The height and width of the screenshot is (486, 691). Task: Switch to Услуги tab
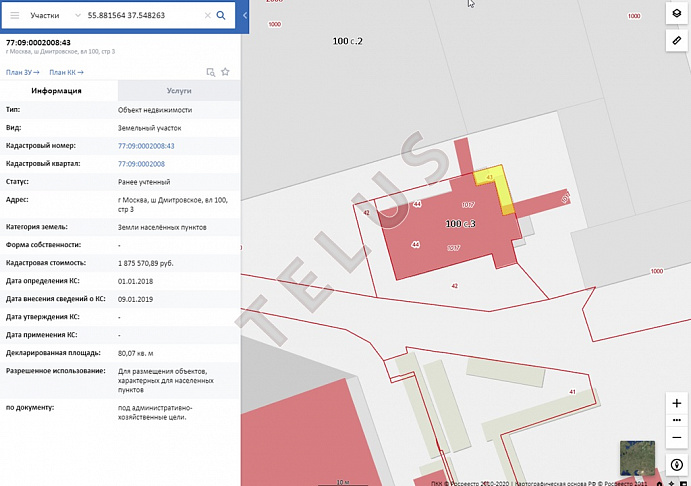point(179,91)
